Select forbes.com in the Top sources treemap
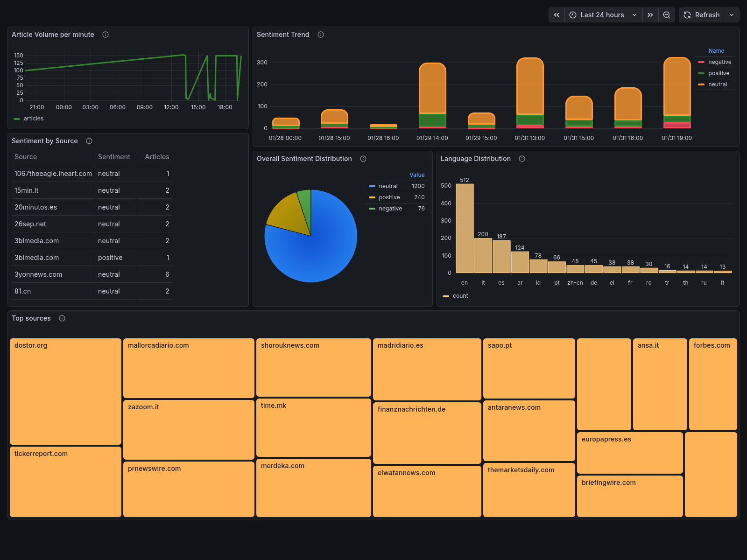 713,384
